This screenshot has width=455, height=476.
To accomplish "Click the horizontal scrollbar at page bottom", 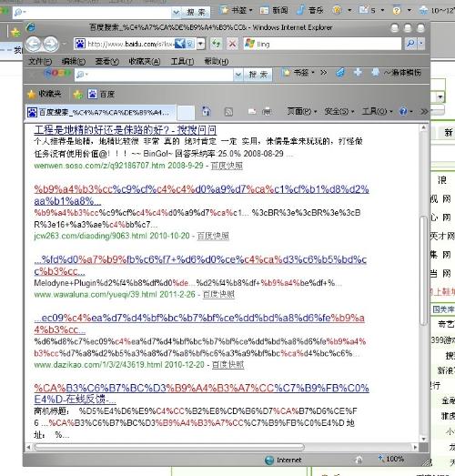I will pyautogui.click(x=168, y=447).
